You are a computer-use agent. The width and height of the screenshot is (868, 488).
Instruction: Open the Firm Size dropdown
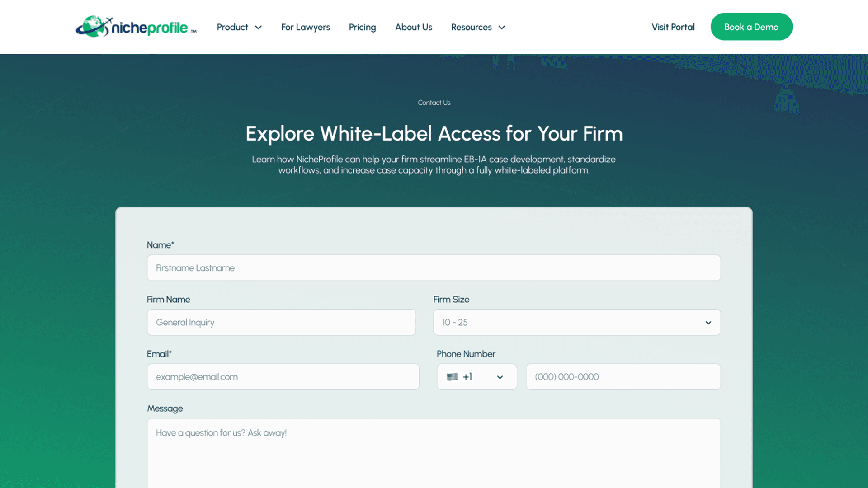point(577,322)
